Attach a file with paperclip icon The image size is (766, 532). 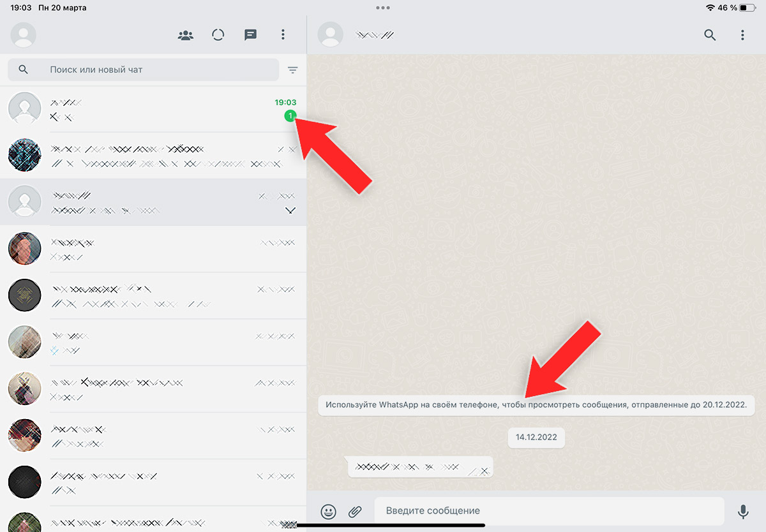355,511
